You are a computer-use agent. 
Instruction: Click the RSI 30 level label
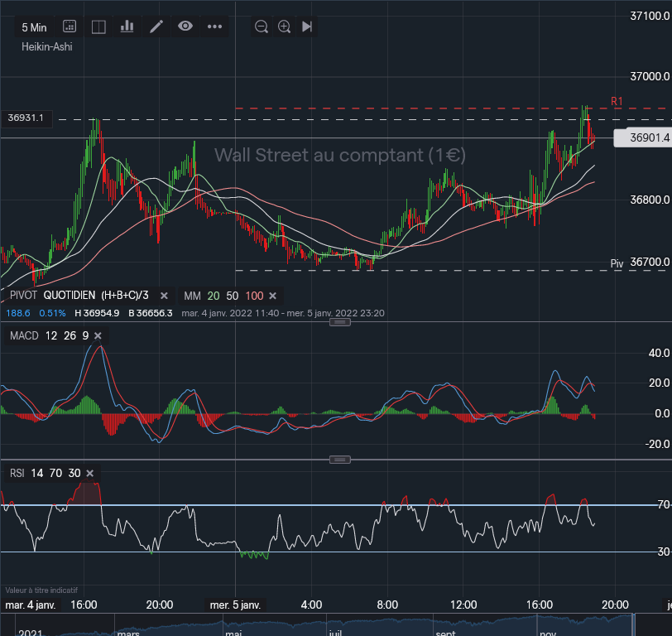tap(664, 552)
